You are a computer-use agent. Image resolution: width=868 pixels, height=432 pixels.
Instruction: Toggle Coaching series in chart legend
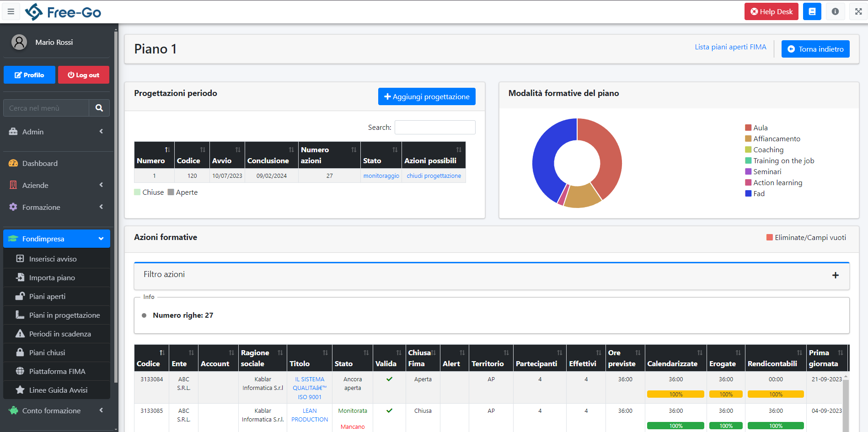(765, 150)
